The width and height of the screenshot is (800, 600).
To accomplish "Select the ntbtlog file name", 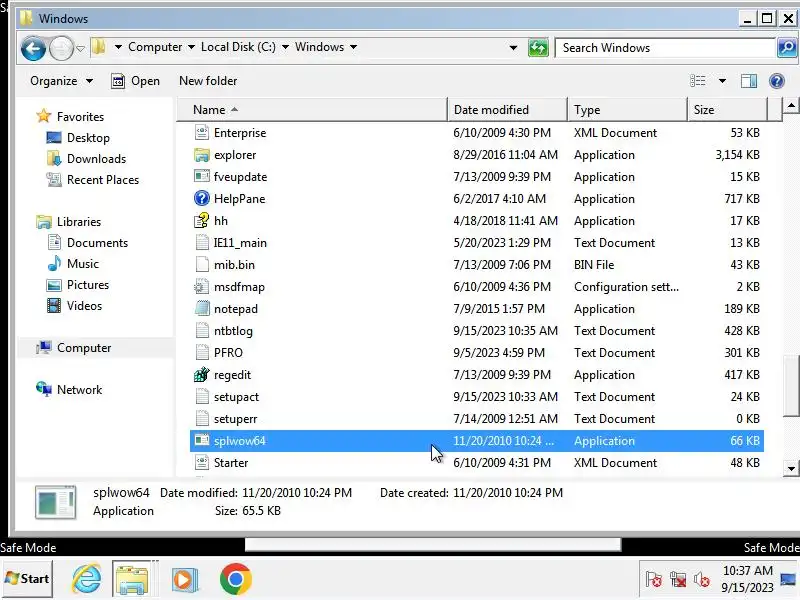I will click(x=233, y=331).
